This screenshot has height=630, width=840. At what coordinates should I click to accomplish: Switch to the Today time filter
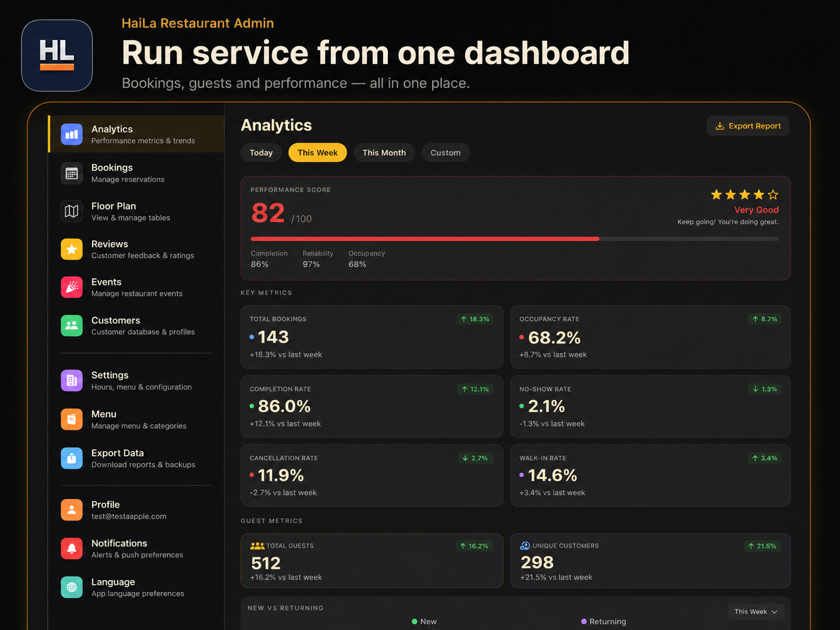click(x=261, y=153)
